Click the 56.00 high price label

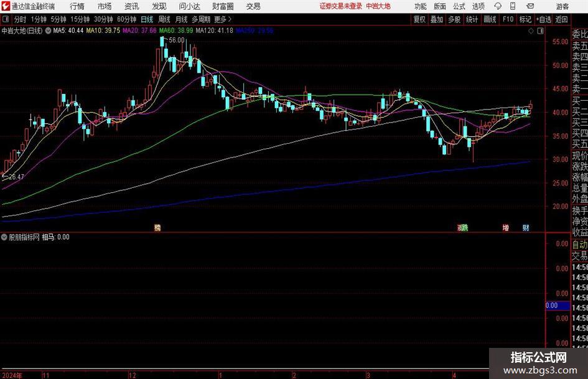[177, 40]
